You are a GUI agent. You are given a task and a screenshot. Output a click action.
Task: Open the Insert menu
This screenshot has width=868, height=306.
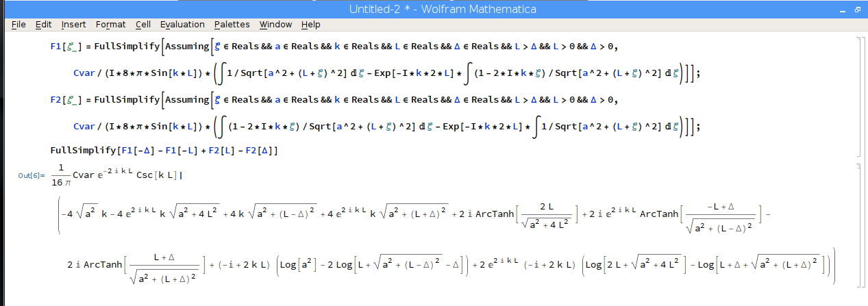point(73,25)
